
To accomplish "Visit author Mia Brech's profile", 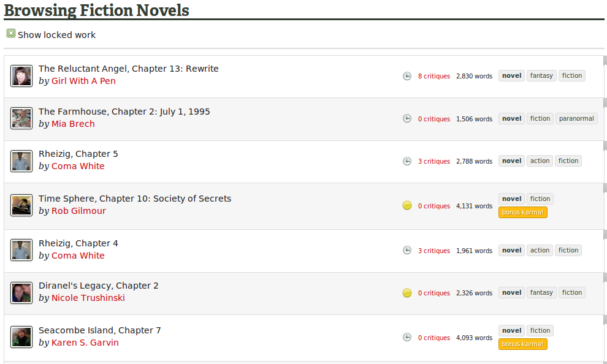I will click(x=73, y=124).
